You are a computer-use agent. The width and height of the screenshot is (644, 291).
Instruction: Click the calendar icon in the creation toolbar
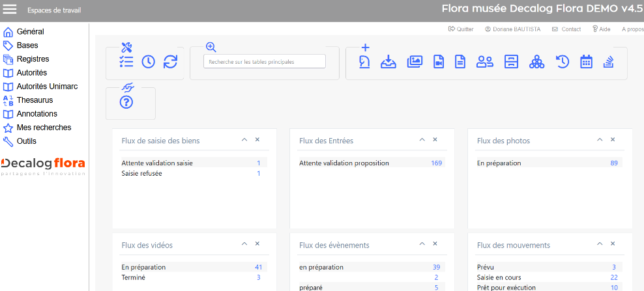586,62
